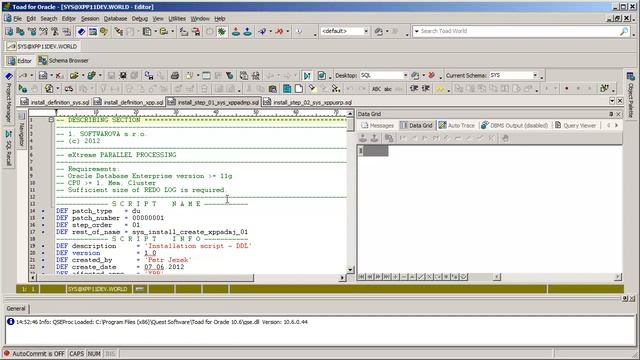Click the CAPS indicator in status bar
The width and height of the screenshot is (640, 360).
[76, 353]
